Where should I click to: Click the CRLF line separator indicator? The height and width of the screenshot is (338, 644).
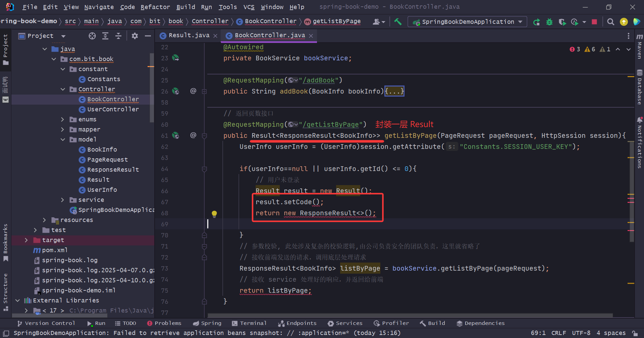point(559,333)
